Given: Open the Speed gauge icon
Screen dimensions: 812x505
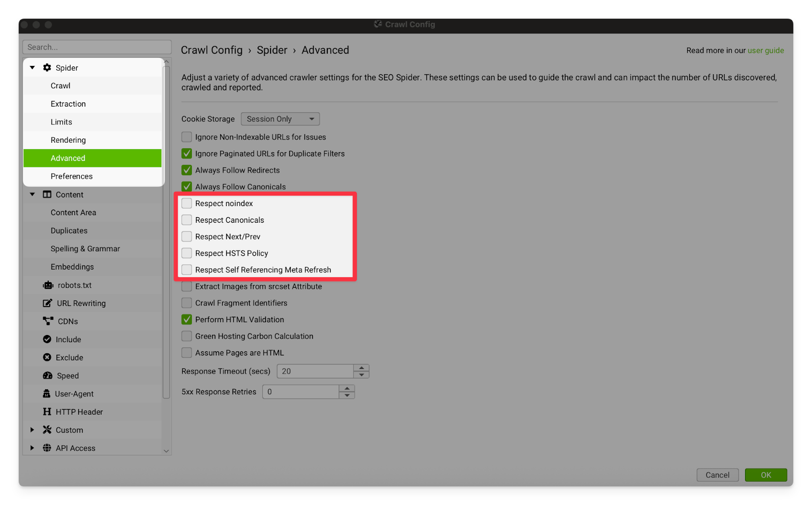Looking at the screenshot, I should pyautogui.click(x=48, y=376).
